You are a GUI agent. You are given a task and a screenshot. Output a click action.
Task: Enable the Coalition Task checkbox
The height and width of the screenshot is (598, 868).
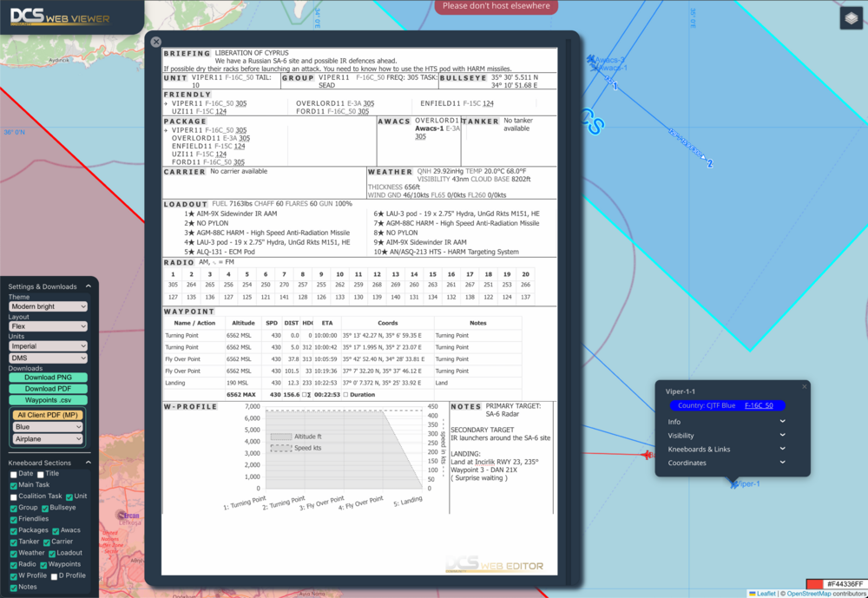(13, 497)
